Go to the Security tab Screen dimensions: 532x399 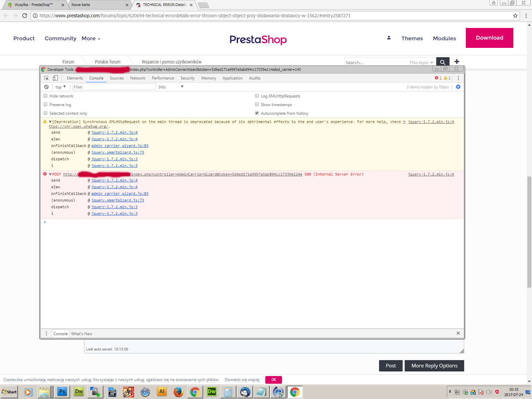(x=188, y=78)
